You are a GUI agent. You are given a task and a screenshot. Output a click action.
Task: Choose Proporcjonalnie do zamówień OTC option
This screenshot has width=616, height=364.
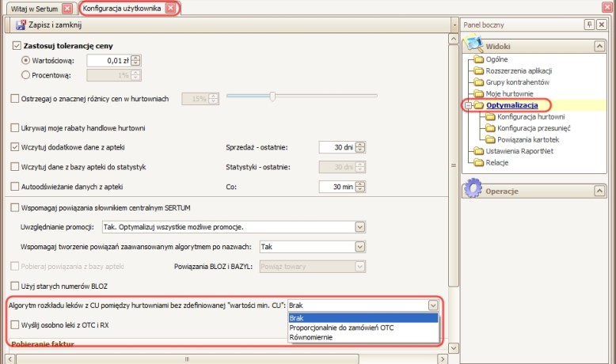tap(342, 328)
